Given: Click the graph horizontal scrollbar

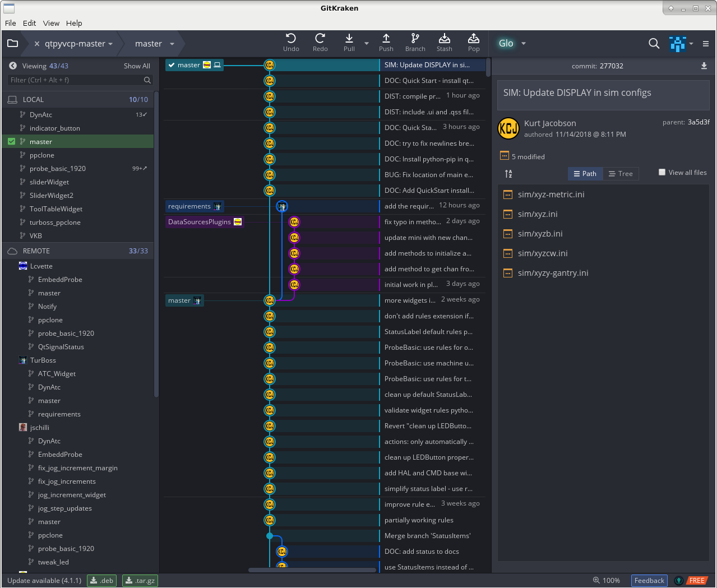Looking at the screenshot, I should 312,570.
